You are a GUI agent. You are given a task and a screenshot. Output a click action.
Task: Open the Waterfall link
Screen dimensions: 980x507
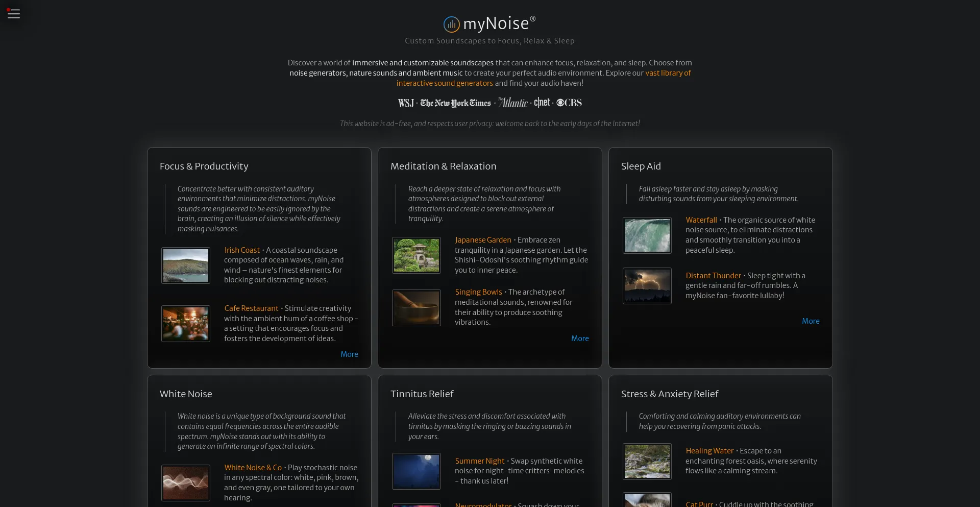701,220
